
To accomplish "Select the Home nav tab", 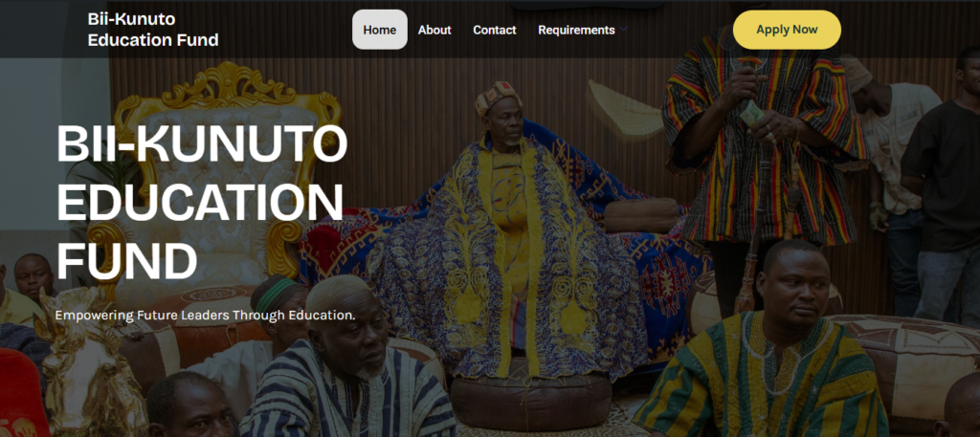I will click(379, 30).
